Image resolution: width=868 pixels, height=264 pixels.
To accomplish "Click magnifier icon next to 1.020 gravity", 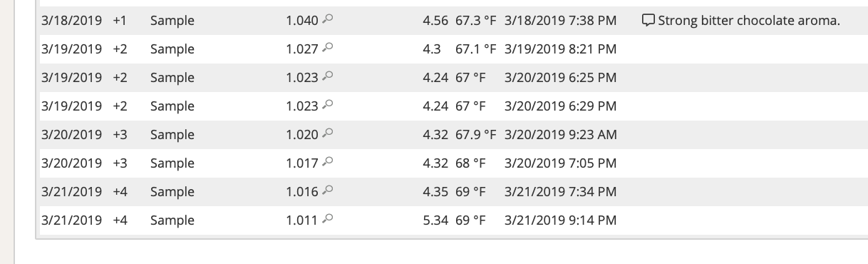I will pos(328,134).
